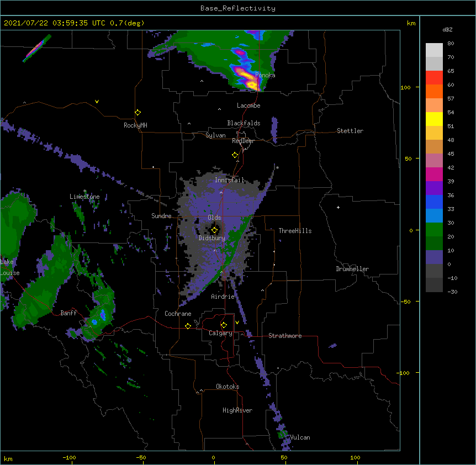Select the Drumheller label
This screenshot has width=476, height=465.
click(352, 269)
